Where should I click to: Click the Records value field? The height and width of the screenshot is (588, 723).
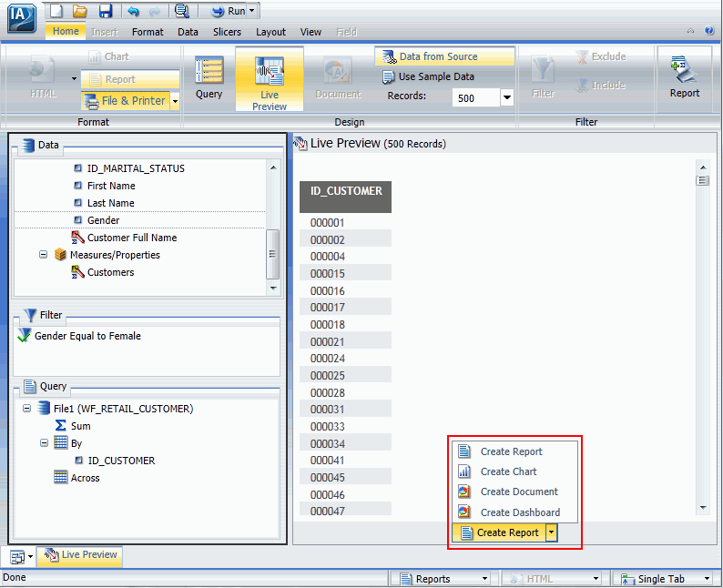coord(476,97)
